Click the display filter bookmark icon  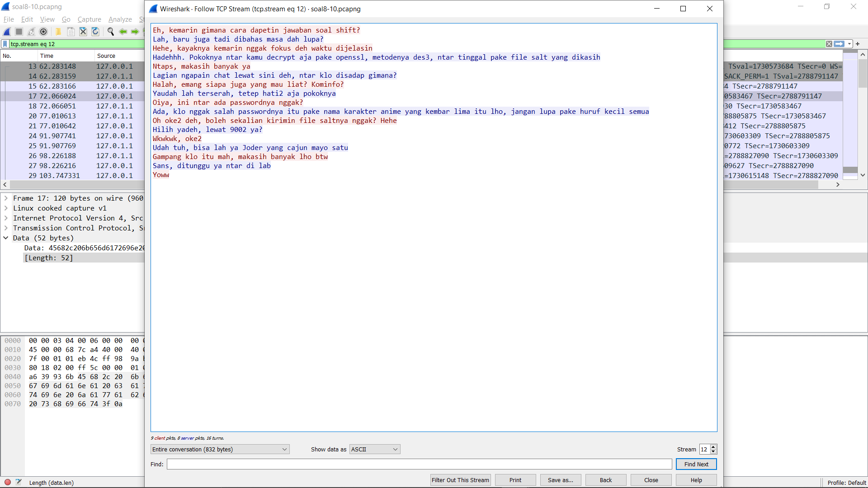(5, 44)
